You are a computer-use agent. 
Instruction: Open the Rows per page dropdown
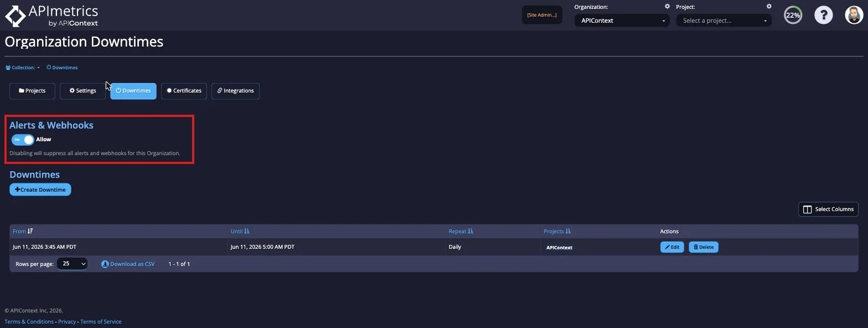[x=72, y=264]
